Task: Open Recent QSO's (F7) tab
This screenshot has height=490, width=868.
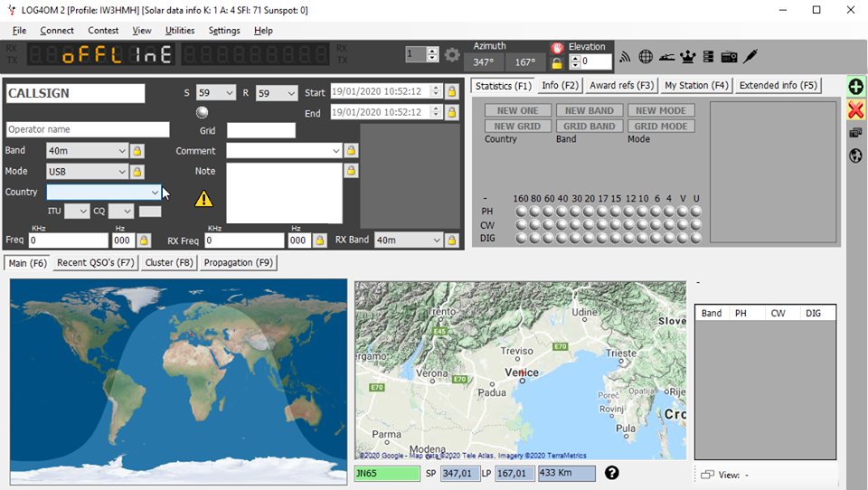Action: (x=96, y=262)
